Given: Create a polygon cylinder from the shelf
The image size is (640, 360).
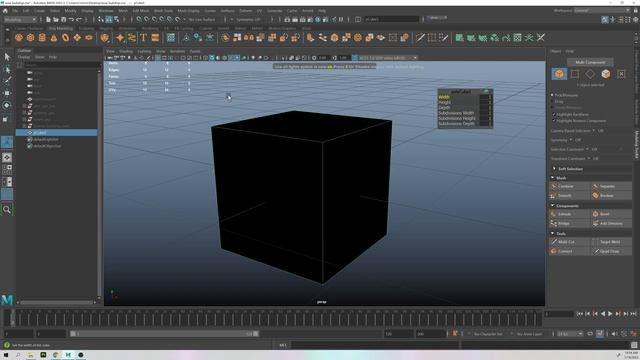Looking at the screenshot, I should tap(42, 38).
